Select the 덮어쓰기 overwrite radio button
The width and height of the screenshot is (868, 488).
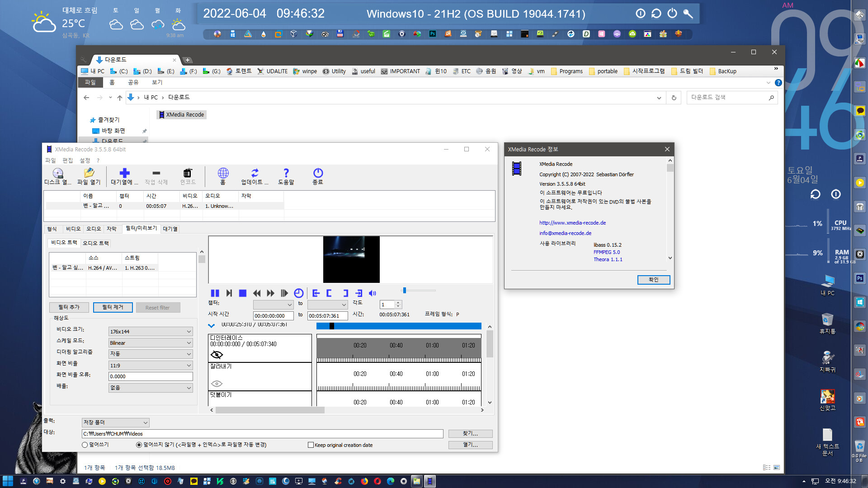[x=85, y=445]
